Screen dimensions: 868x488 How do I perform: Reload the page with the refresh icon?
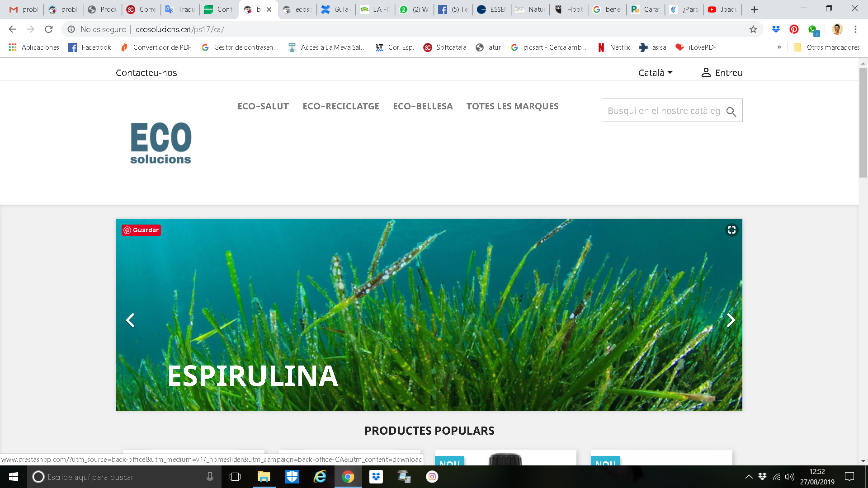49,29
